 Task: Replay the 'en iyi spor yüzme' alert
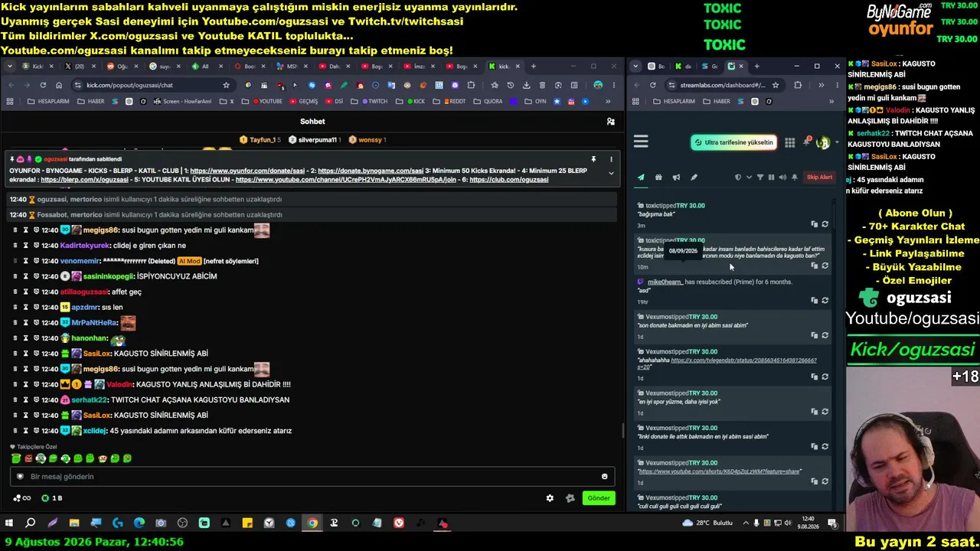pyautogui.click(x=825, y=412)
